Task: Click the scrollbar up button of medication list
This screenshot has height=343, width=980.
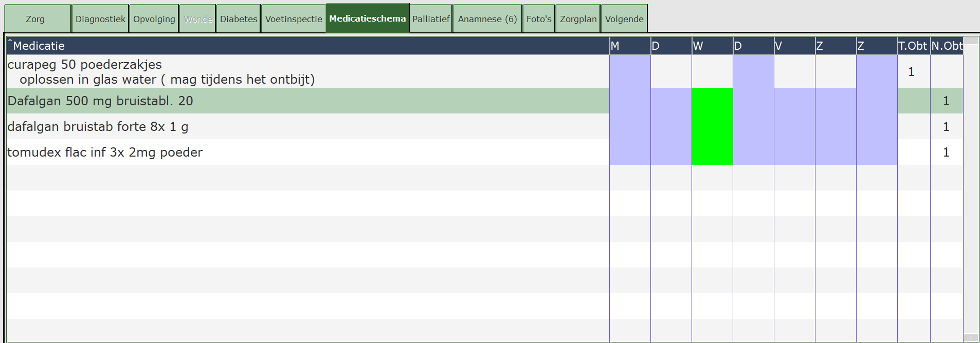Action: pyautogui.click(x=971, y=41)
